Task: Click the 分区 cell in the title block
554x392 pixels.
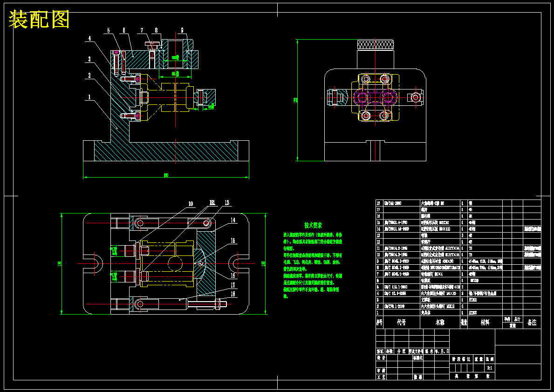Action: click(401, 351)
